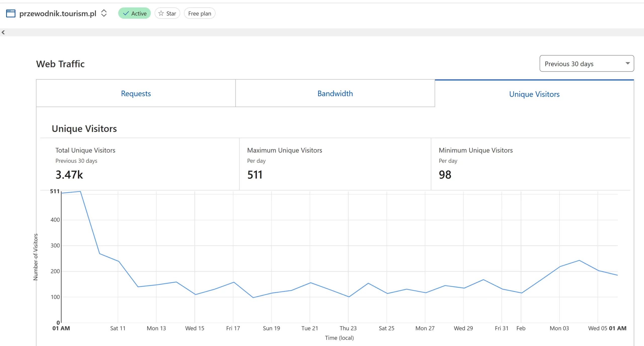This screenshot has width=644, height=346.
Task: Click the przewodnik.tourism.pl domain name
Action: coord(58,13)
